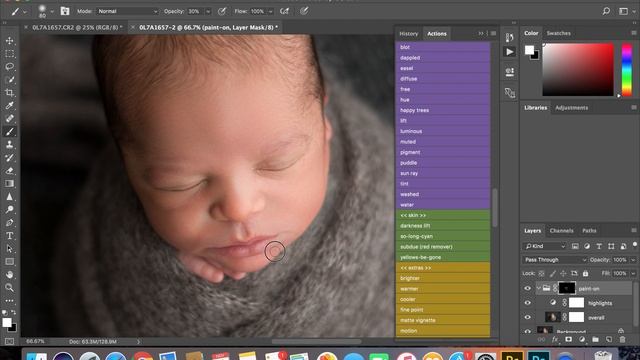Select the Dodge tool
The height and width of the screenshot is (360, 640).
(x=10, y=210)
